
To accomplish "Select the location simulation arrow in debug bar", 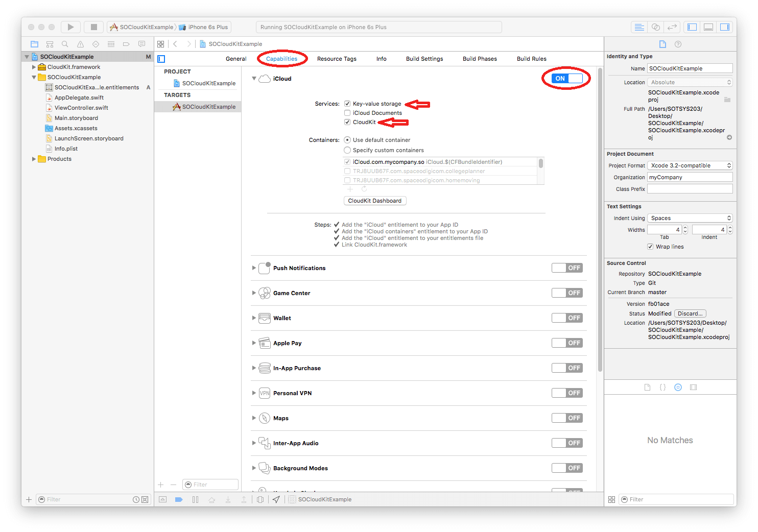I will [276, 499].
